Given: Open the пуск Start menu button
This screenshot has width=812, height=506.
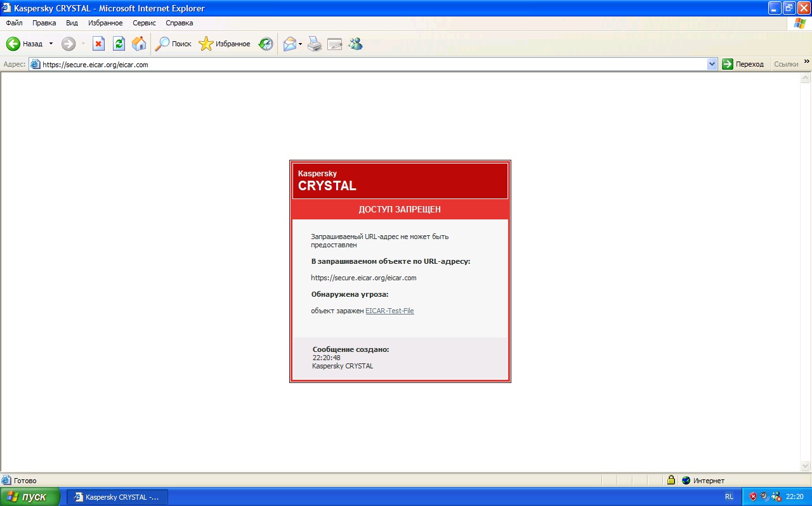Looking at the screenshot, I should point(30,496).
